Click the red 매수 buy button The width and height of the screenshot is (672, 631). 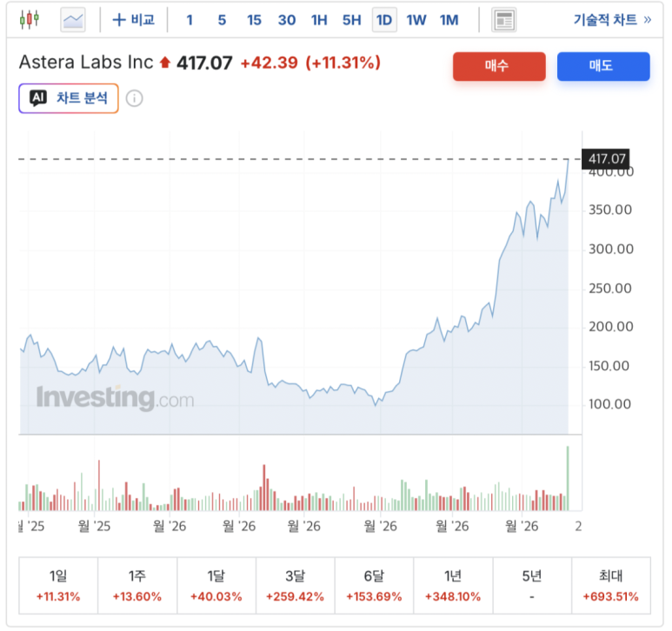coord(499,66)
